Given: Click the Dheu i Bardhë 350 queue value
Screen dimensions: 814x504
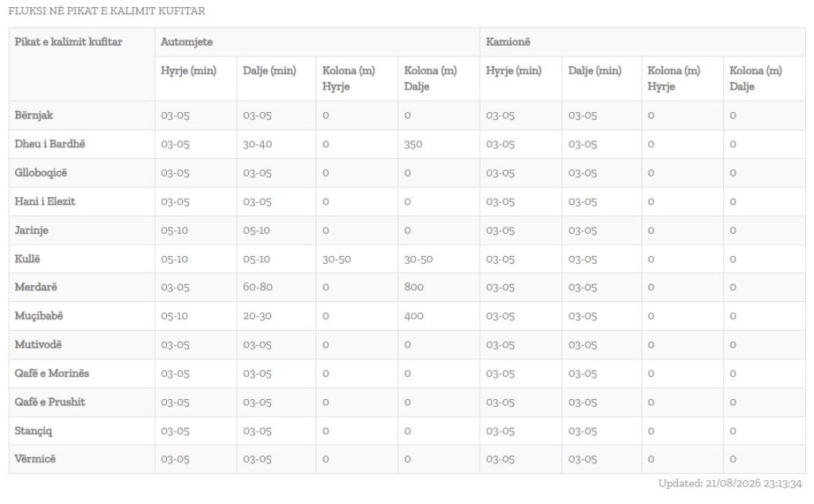Looking at the screenshot, I should point(413,145).
